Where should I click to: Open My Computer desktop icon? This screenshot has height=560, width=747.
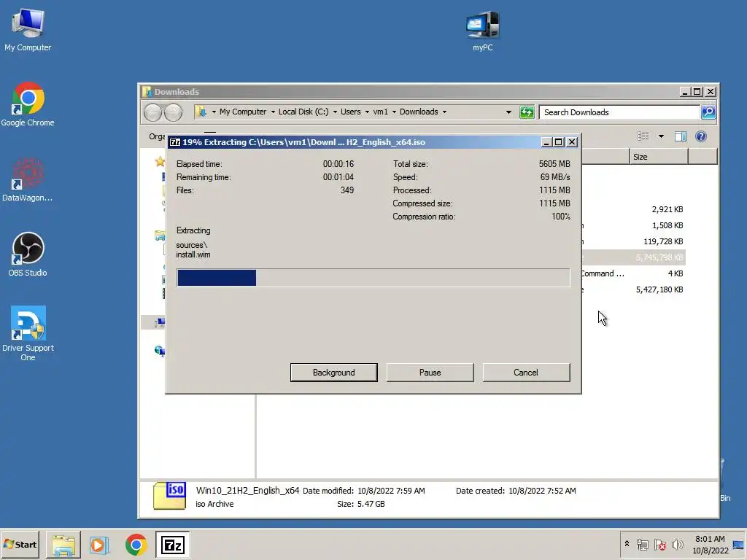pos(28,29)
